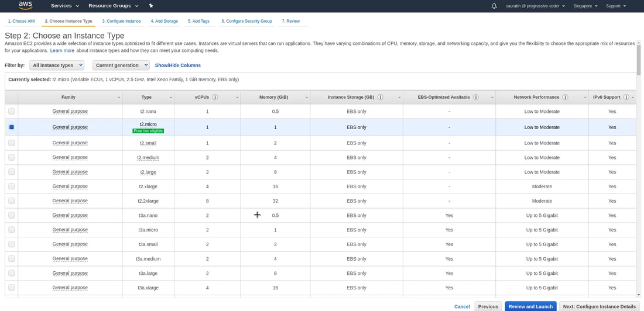This screenshot has height=311, width=644.
Task: Click the Network Performance info icon
Action: pyautogui.click(x=565, y=97)
